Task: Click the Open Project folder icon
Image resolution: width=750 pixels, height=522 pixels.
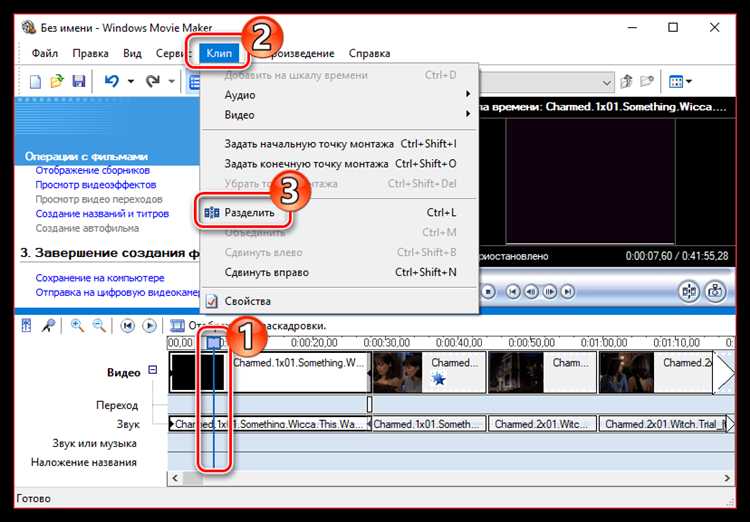Action: [56, 81]
